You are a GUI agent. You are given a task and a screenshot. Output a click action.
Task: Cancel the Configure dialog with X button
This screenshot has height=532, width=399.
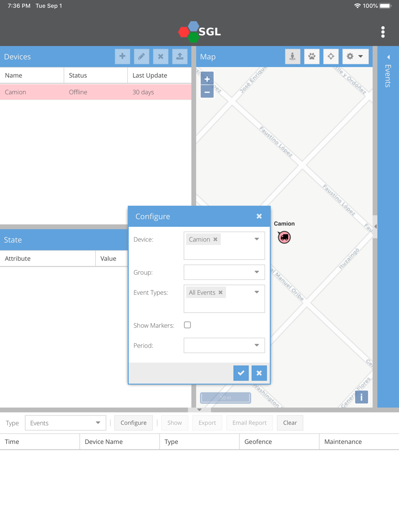(259, 373)
